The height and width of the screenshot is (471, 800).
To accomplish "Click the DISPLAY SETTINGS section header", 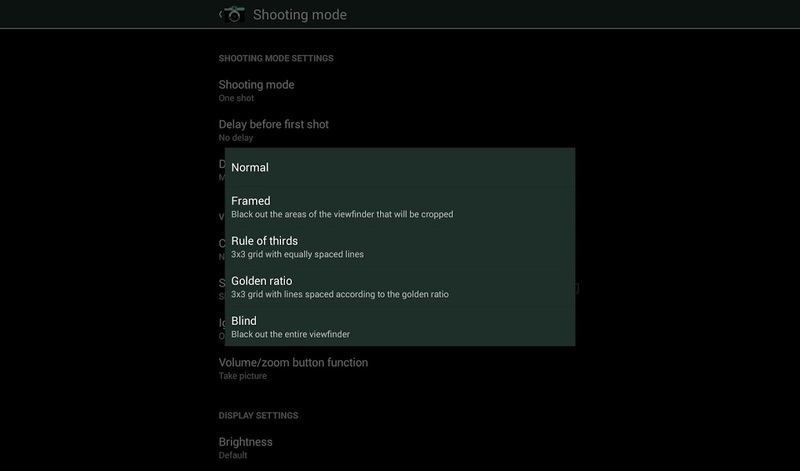I will (258, 415).
